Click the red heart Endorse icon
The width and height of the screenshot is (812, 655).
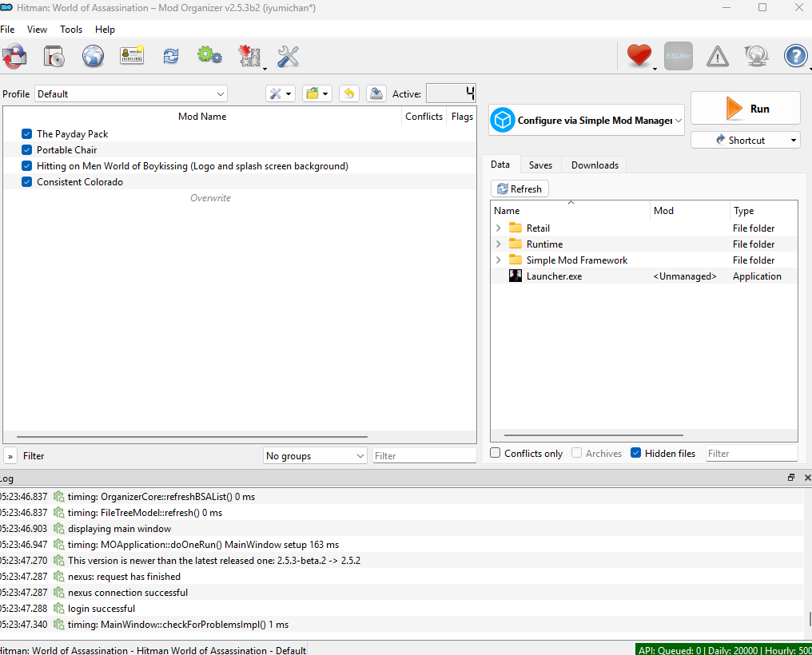pos(639,56)
